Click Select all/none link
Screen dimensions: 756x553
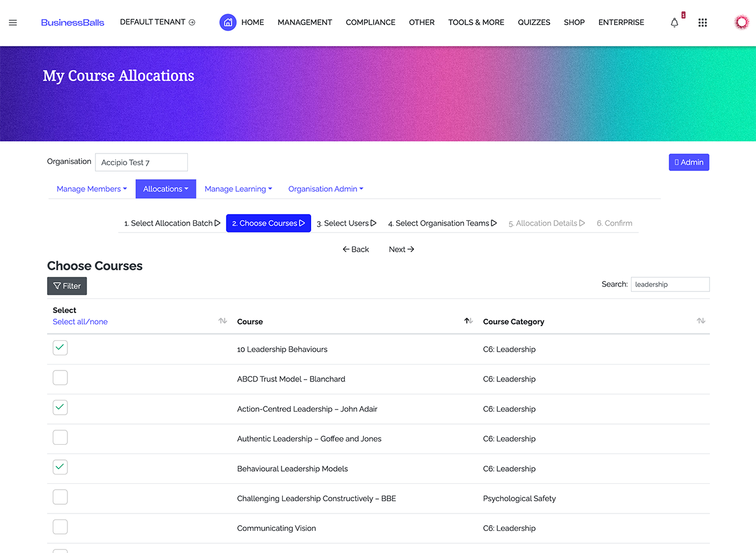(x=80, y=322)
